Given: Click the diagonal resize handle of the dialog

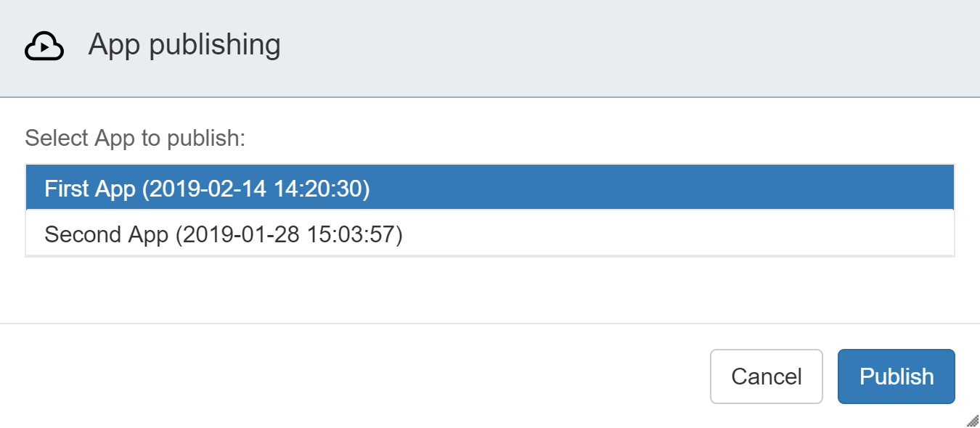Looking at the screenshot, I should pyautogui.click(x=973, y=421).
